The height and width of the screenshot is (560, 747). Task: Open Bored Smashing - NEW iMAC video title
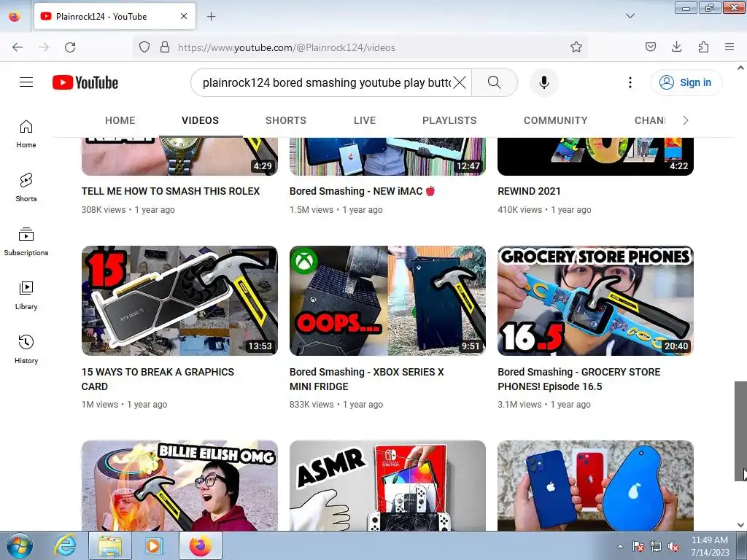(x=363, y=191)
